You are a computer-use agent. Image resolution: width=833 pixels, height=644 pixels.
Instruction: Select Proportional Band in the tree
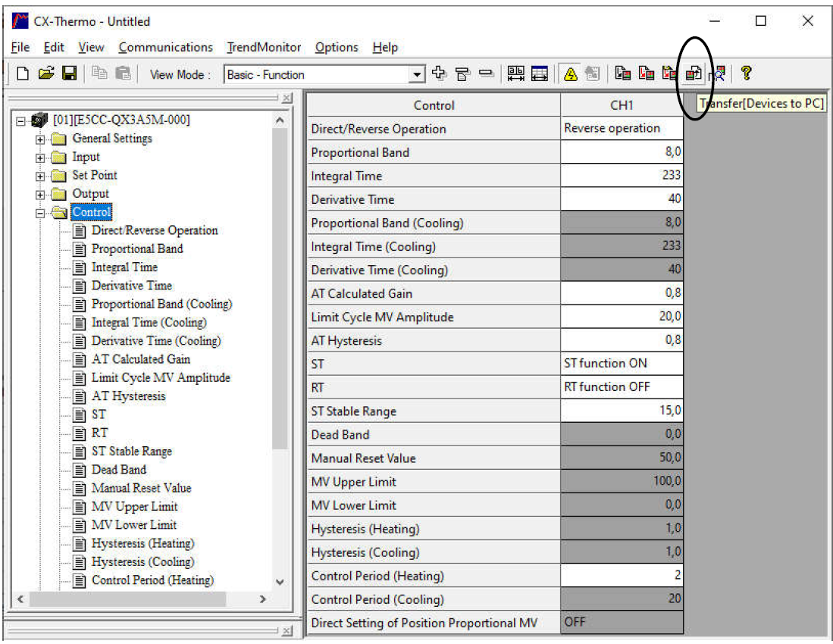point(137,249)
